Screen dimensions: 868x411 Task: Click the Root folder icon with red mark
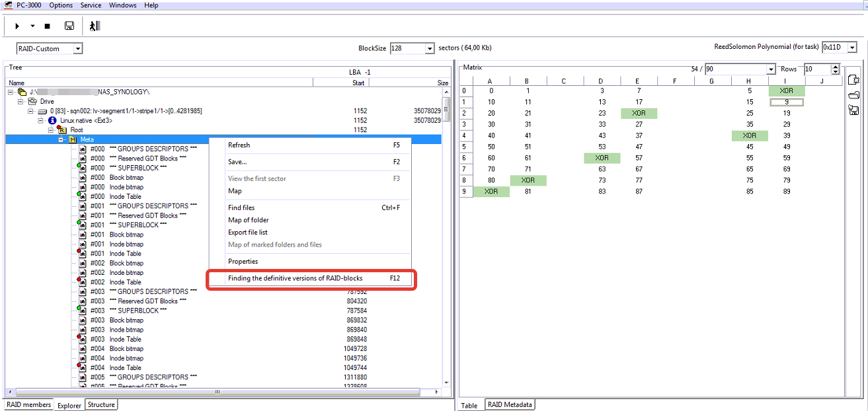(x=62, y=130)
